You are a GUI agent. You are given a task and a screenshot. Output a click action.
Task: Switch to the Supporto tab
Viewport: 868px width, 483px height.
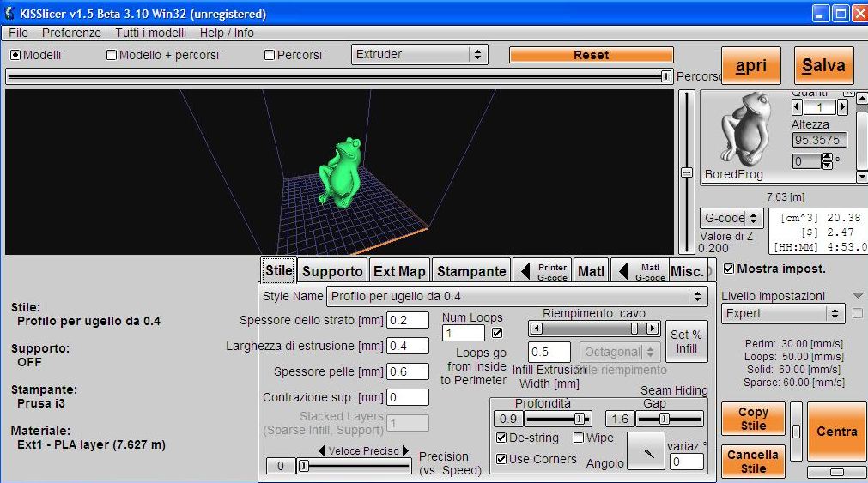(332, 271)
